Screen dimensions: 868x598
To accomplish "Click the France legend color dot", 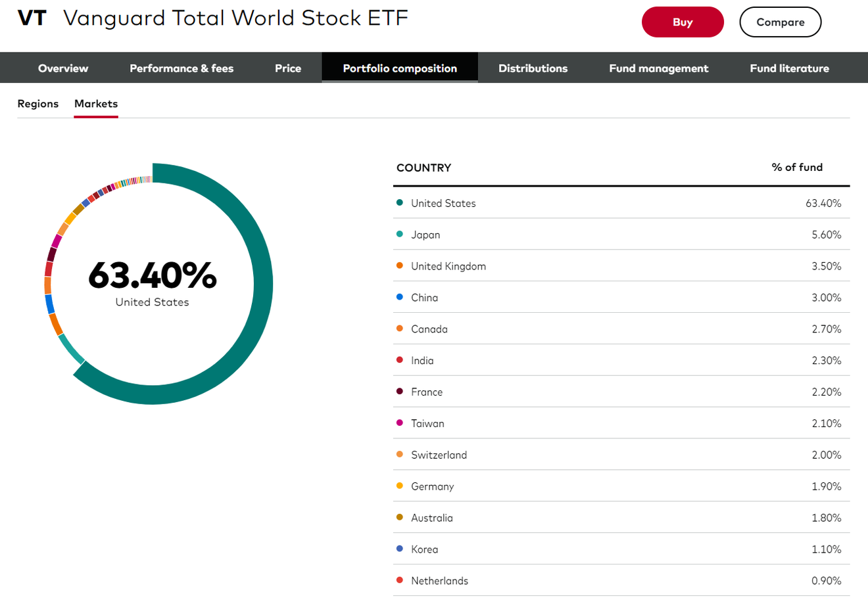I will [x=400, y=392].
